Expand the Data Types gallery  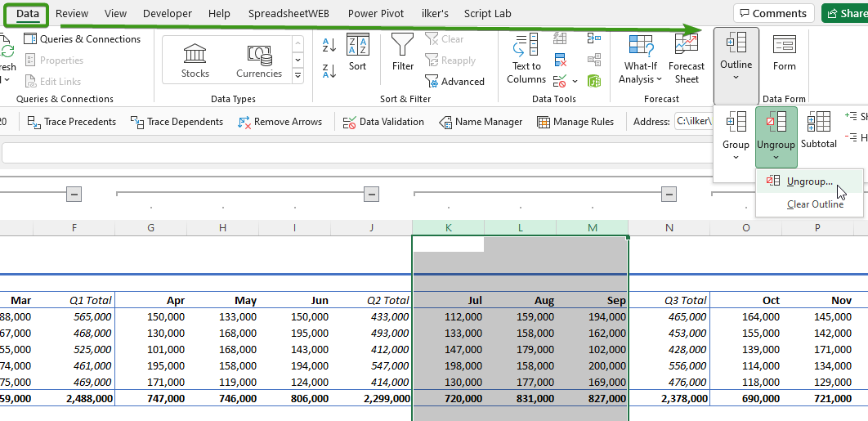[x=298, y=74]
